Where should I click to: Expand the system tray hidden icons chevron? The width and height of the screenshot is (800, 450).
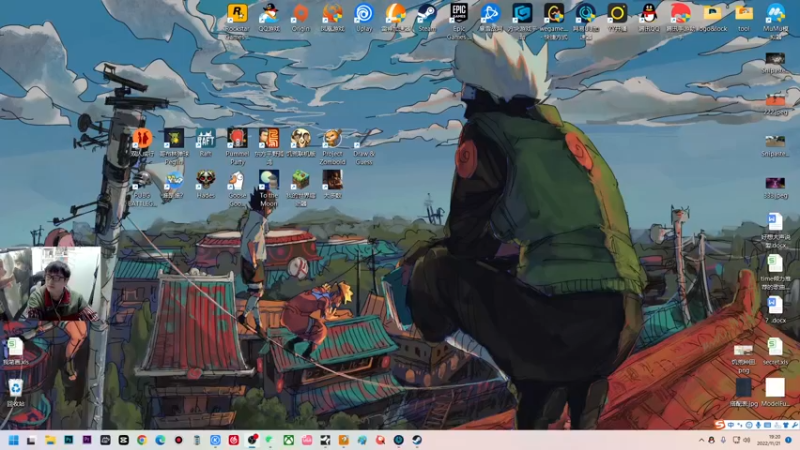[x=701, y=440]
